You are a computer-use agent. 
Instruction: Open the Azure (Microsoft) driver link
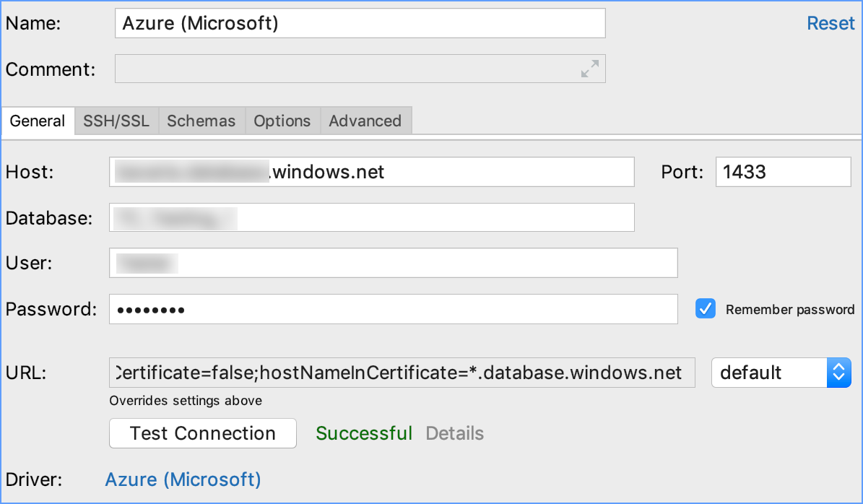[x=183, y=479]
